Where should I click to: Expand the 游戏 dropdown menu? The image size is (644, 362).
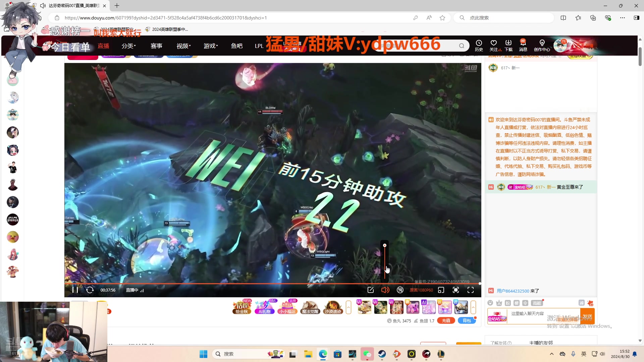click(211, 46)
